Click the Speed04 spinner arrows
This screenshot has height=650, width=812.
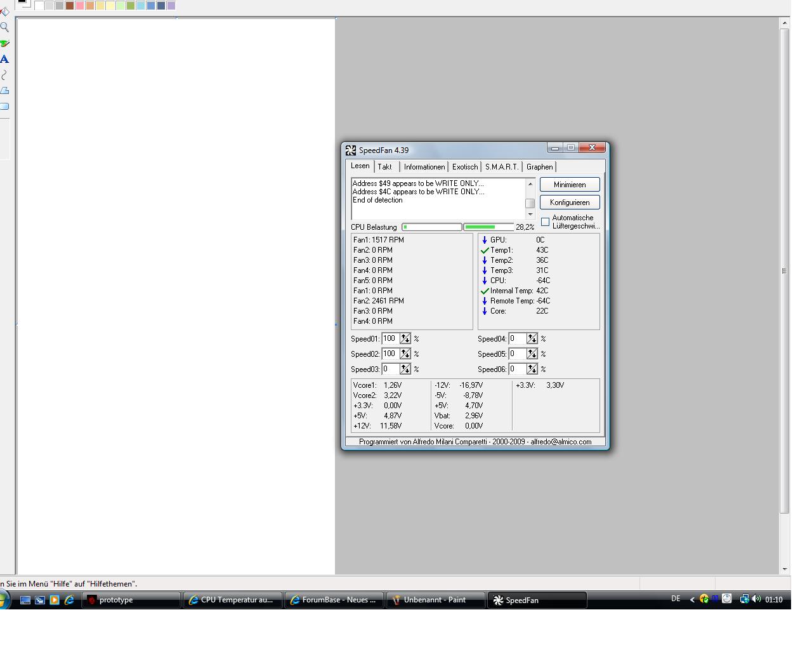[x=532, y=339]
